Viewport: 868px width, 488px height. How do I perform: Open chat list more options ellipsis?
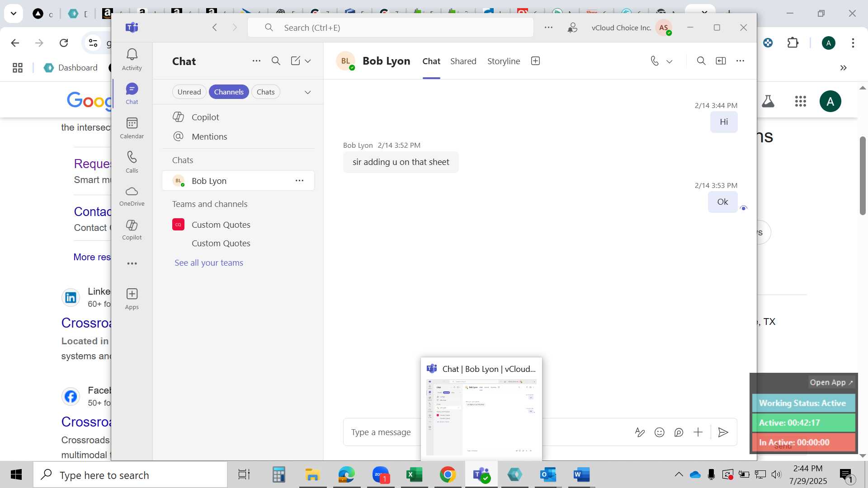click(x=256, y=61)
